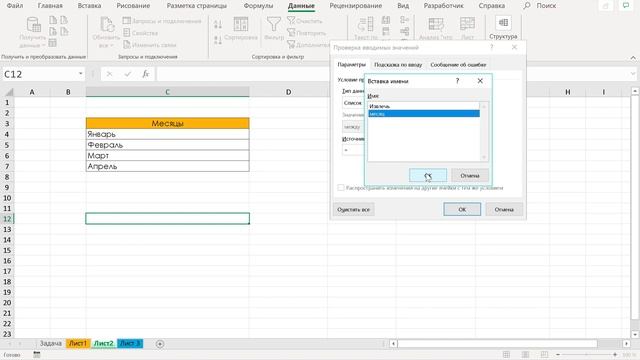Click the Структура ribbon button
Image resolution: width=640 pixels, height=360 pixels.
[503, 28]
